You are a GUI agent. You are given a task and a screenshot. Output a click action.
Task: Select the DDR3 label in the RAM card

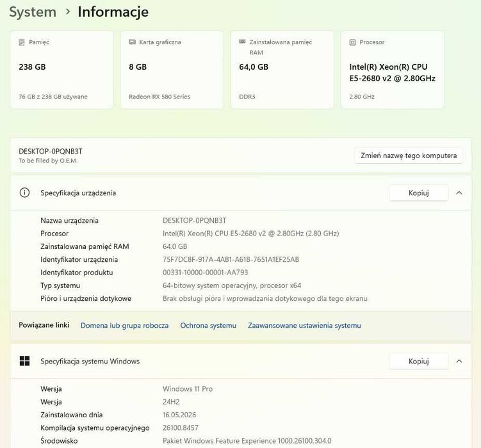[247, 97]
